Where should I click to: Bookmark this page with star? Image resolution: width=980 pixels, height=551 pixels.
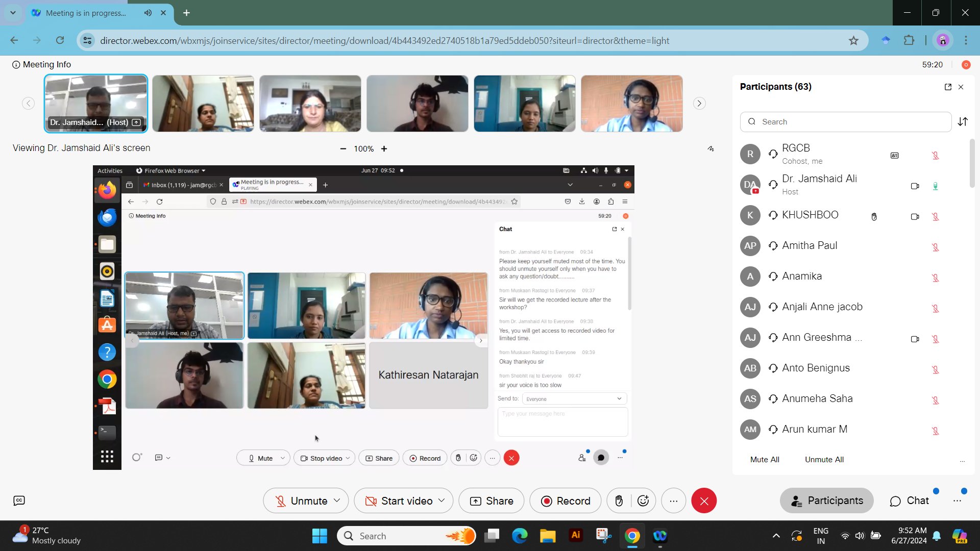pyautogui.click(x=853, y=40)
